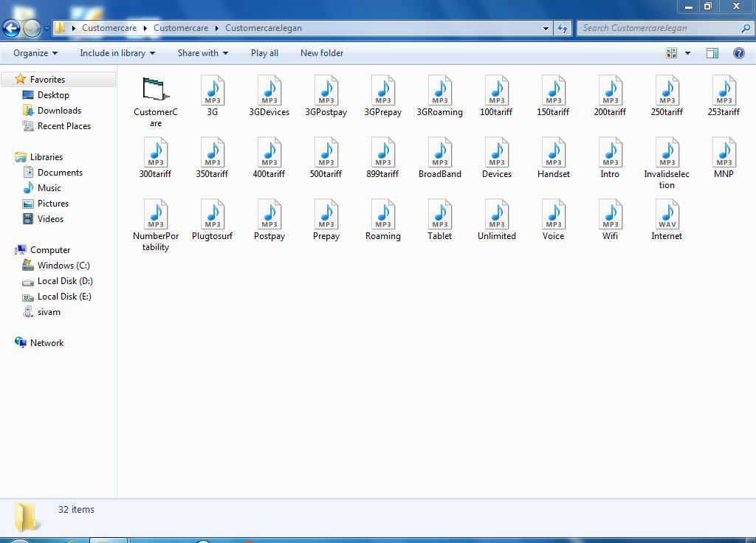This screenshot has height=543, width=756.
Task: Select the Postpay MP3 file
Action: pos(269,220)
